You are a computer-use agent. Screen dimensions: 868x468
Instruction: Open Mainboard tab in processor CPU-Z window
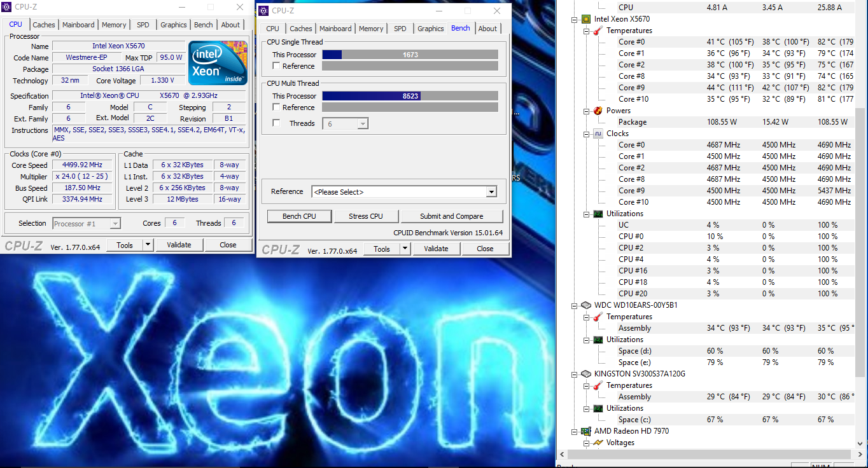78,25
